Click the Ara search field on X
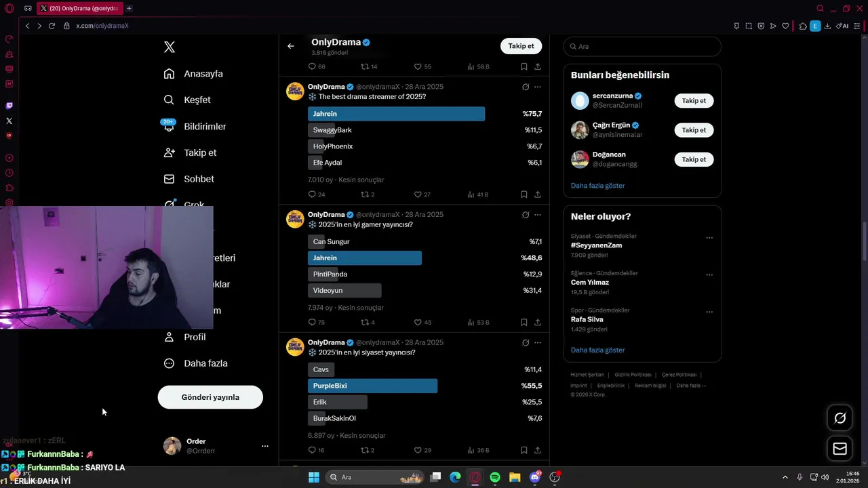This screenshot has height=488, width=868. (x=642, y=47)
